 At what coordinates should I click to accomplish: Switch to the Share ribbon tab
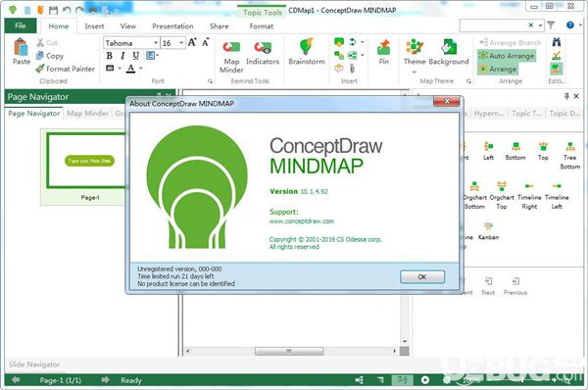click(219, 26)
